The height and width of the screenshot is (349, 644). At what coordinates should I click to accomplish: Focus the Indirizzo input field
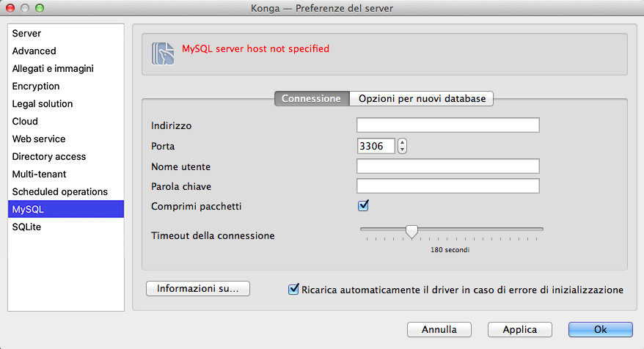click(x=447, y=125)
